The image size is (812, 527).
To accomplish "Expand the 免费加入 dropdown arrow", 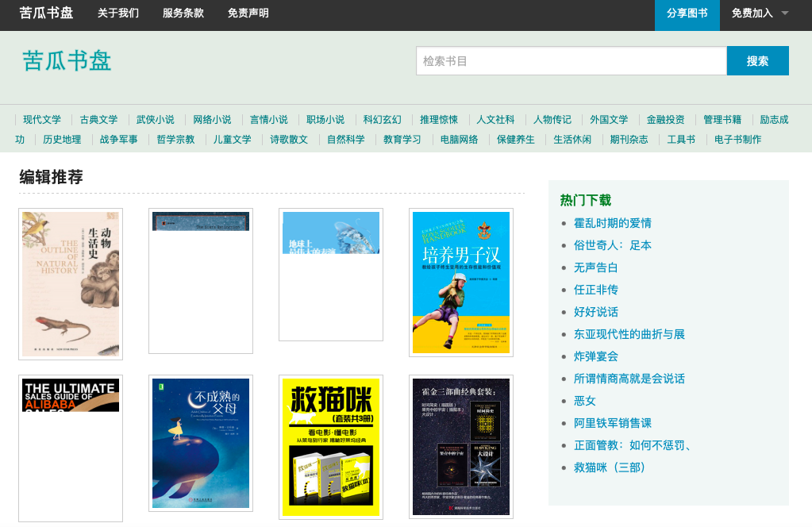I will coord(785,13).
